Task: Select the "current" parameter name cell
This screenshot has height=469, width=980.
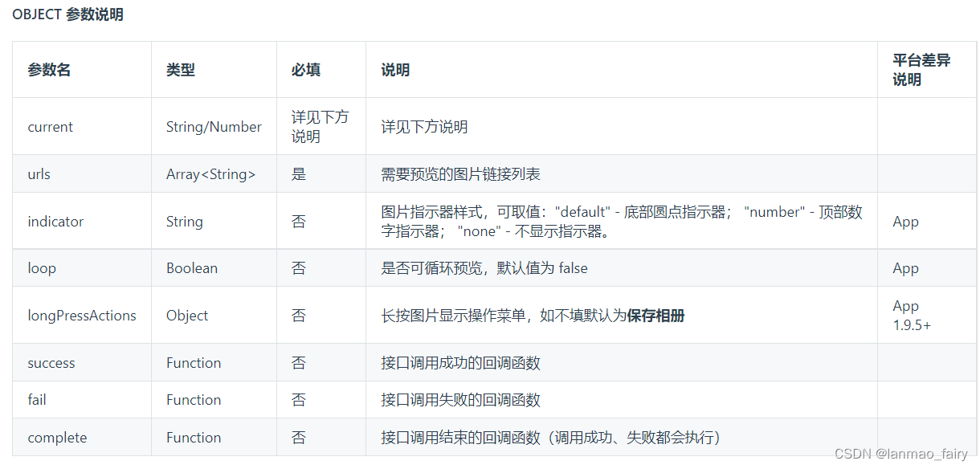Action: coord(50,127)
